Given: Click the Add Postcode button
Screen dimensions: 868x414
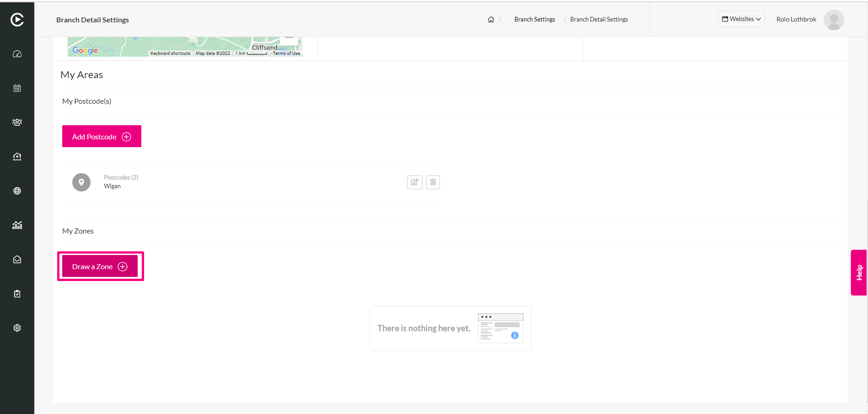Looking at the screenshot, I should click(x=102, y=136).
